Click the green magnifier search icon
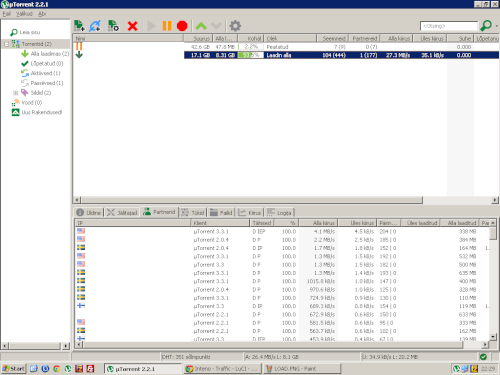The image size is (500, 375). (x=486, y=26)
